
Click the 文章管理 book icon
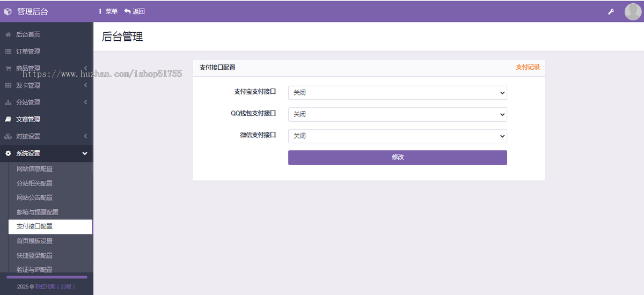(x=8, y=120)
